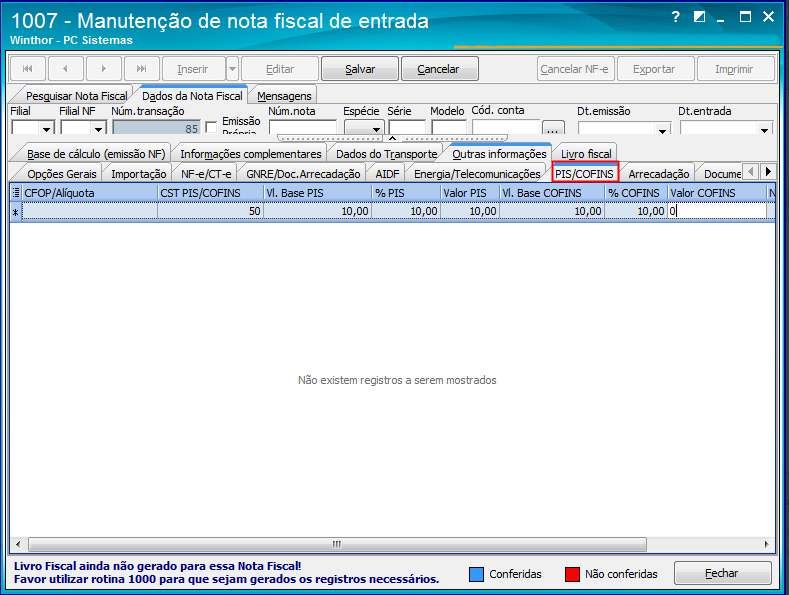
Task: Save with the Salvar button
Action: coord(360,69)
